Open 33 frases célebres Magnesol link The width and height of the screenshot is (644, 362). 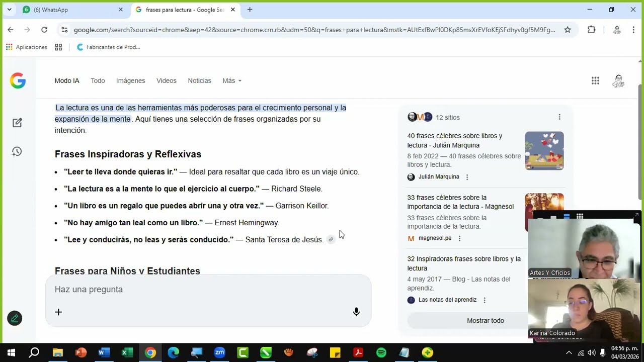(460, 202)
